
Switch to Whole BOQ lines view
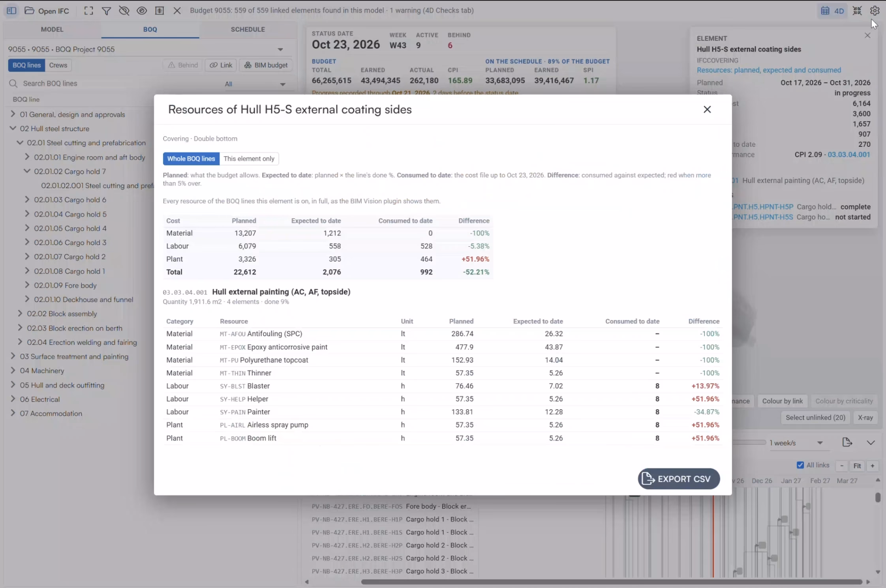coord(191,159)
